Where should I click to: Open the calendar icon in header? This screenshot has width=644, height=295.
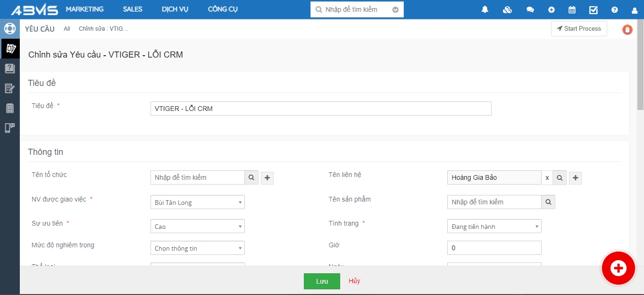pyautogui.click(x=572, y=9)
